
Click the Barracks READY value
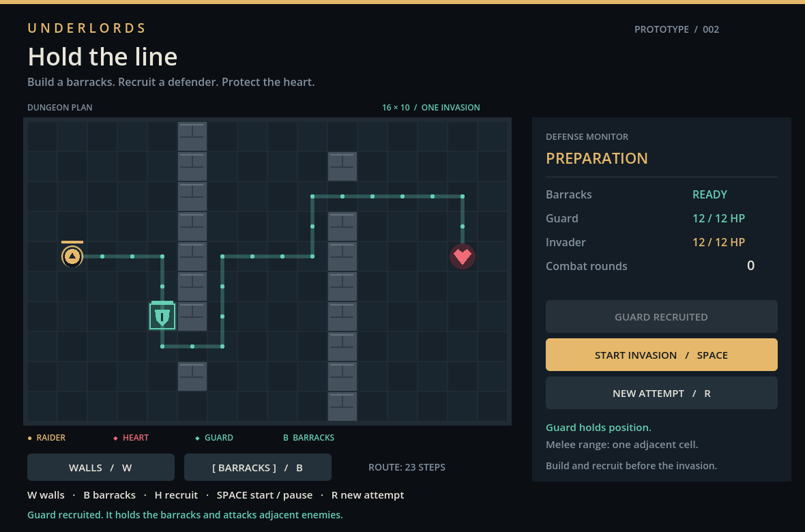point(709,194)
